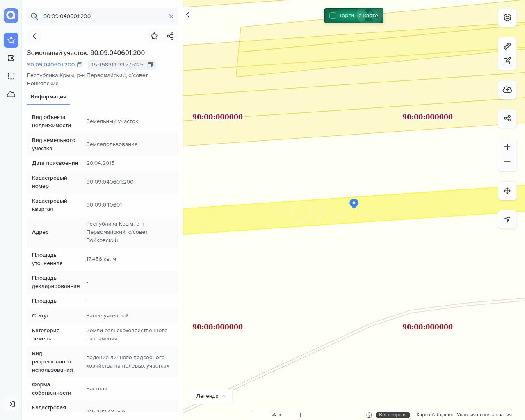The height and width of the screenshot is (420, 525).
Task: Open the map layers panel
Action: (507, 17)
